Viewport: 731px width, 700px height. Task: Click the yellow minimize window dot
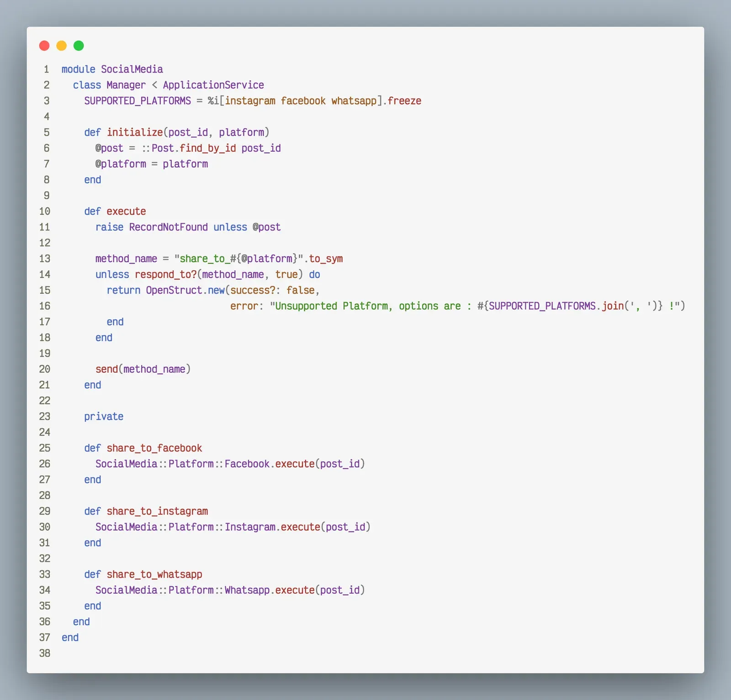click(62, 46)
